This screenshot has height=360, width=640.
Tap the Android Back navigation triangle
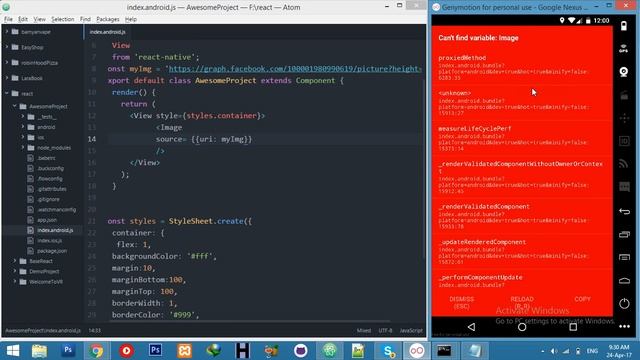click(x=471, y=327)
